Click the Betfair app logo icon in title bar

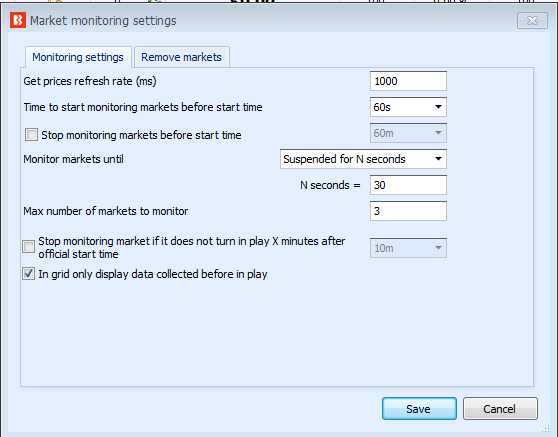[18, 20]
